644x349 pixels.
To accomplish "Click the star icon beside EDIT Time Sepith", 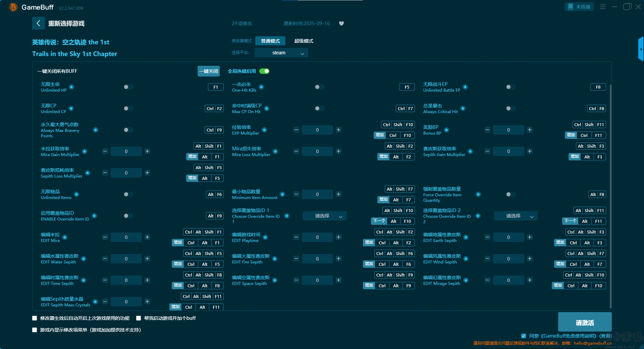I will pos(84,280).
